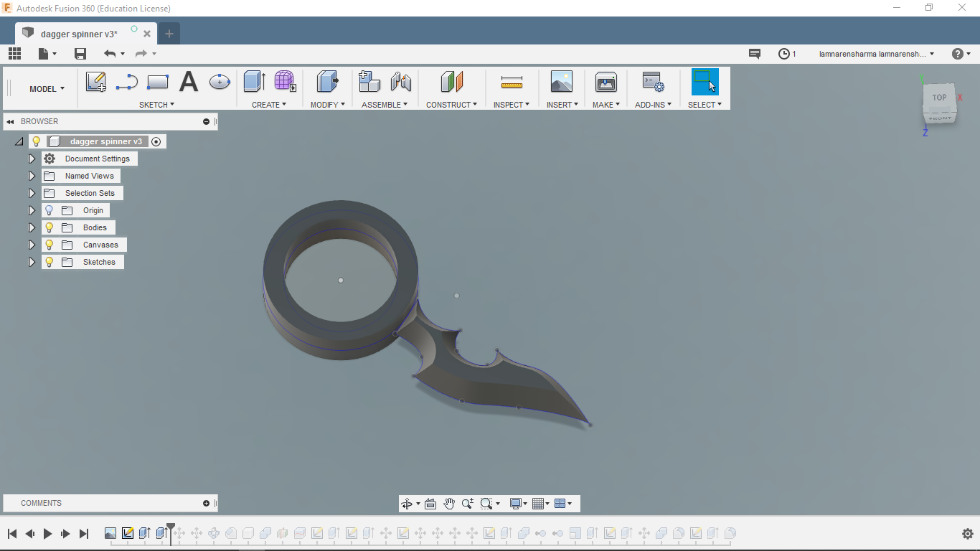Activate the Measure tool

[x=512, y=83]
